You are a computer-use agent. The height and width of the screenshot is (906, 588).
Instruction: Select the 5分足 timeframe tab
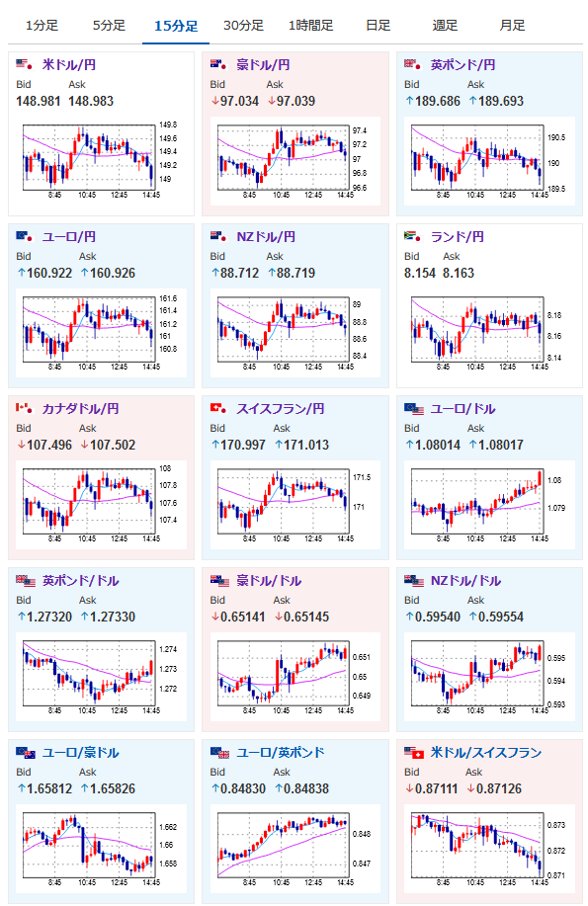pos(109,26)
